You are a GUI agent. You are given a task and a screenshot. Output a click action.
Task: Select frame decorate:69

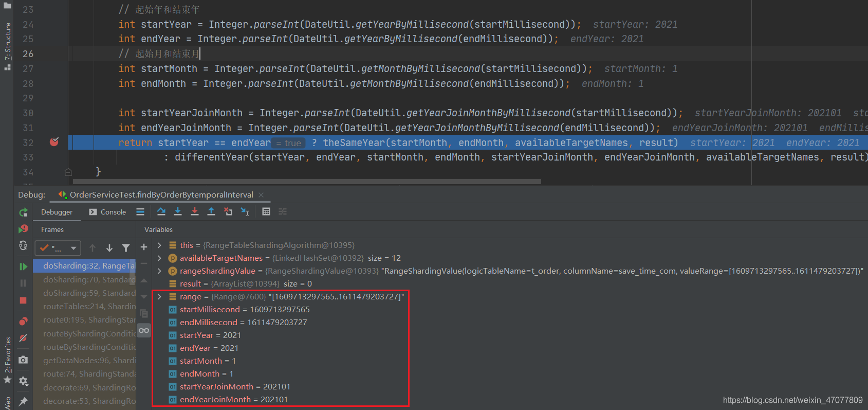[84, 388]
